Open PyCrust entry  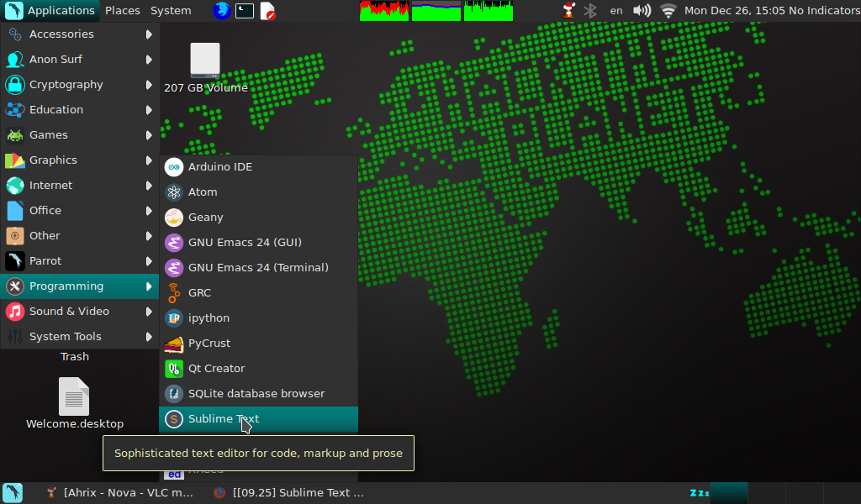click(x=258, y=344)
